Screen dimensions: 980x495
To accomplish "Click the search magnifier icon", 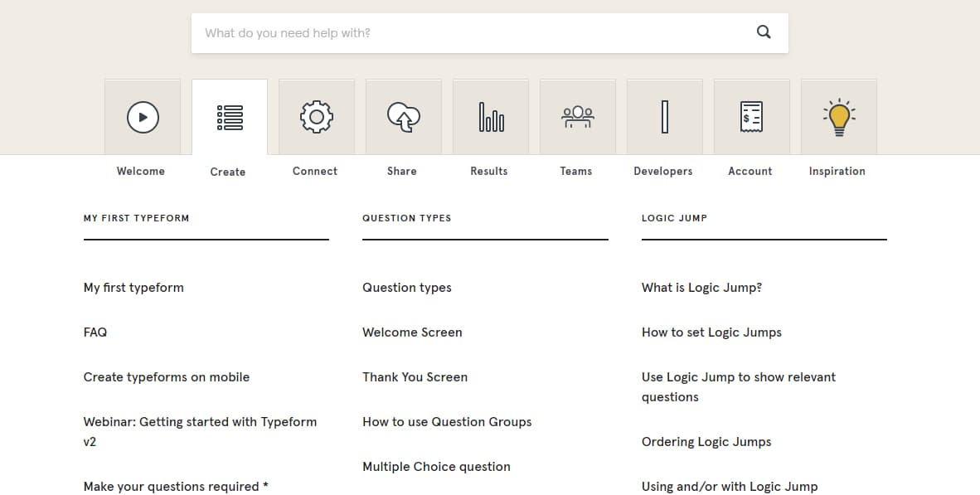I will point(763,31).
